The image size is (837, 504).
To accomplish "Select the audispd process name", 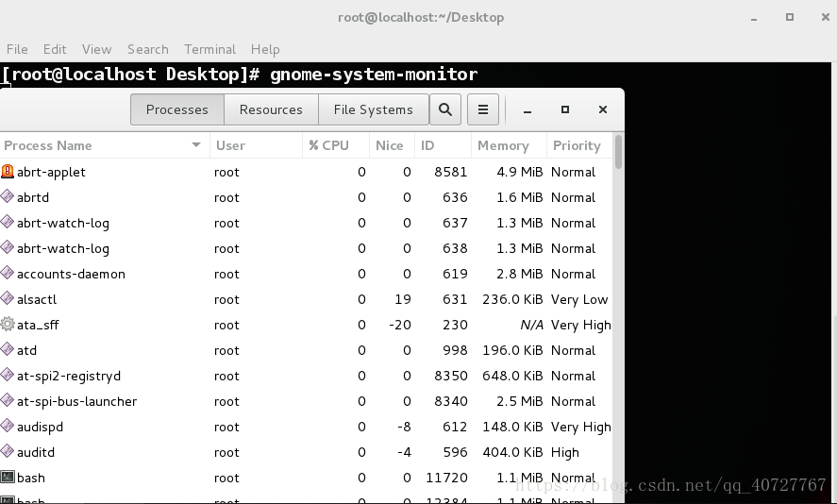I will (40, 428).
